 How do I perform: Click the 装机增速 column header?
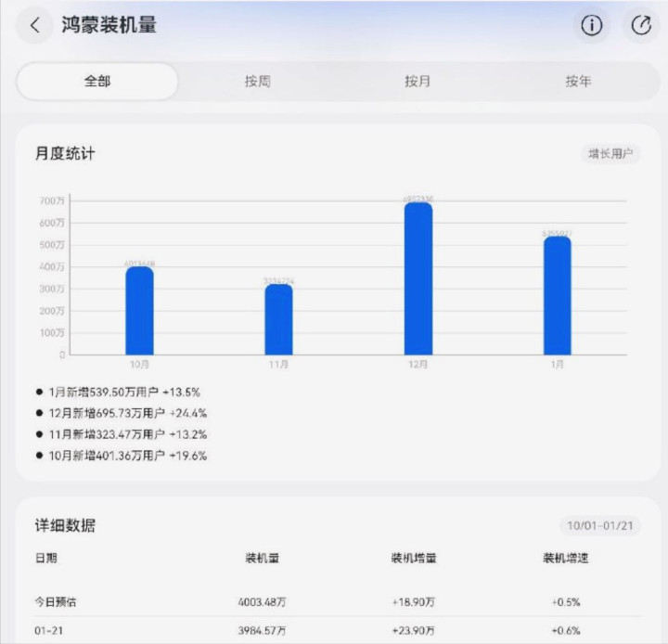tap(566, 558)
